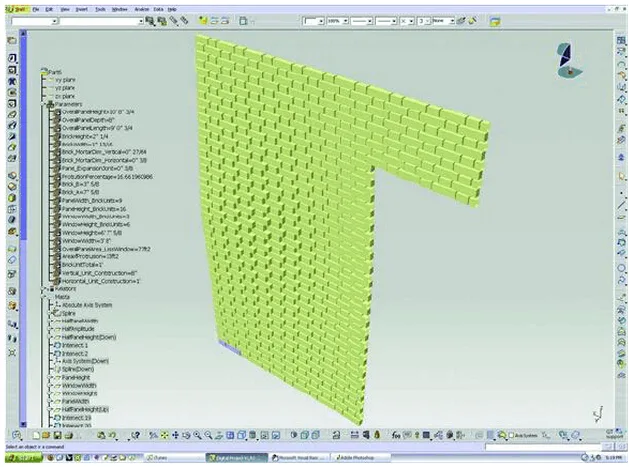Screen dimensions: 629x467
Task: Open the Start menu item
Action: pos(19,9)
